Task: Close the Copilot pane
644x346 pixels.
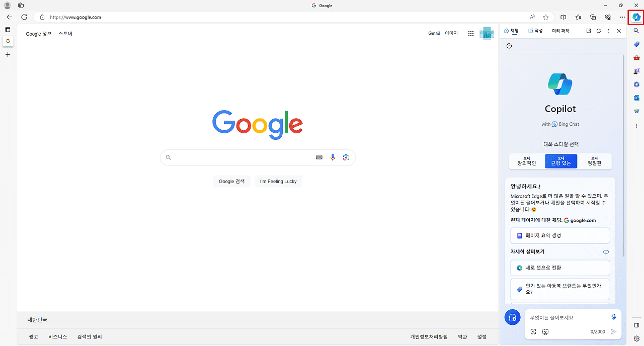Action: pyautogui.click(x=619, y=31)
